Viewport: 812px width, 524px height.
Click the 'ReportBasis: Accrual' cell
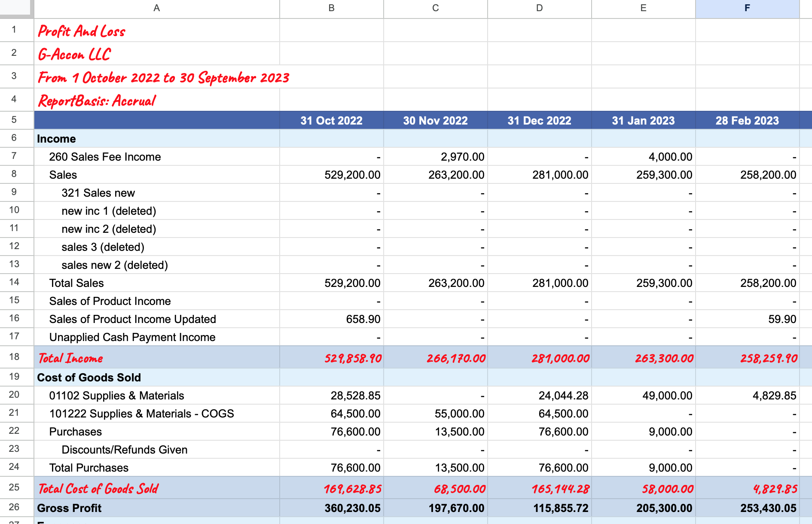click(x=157, y=100)
